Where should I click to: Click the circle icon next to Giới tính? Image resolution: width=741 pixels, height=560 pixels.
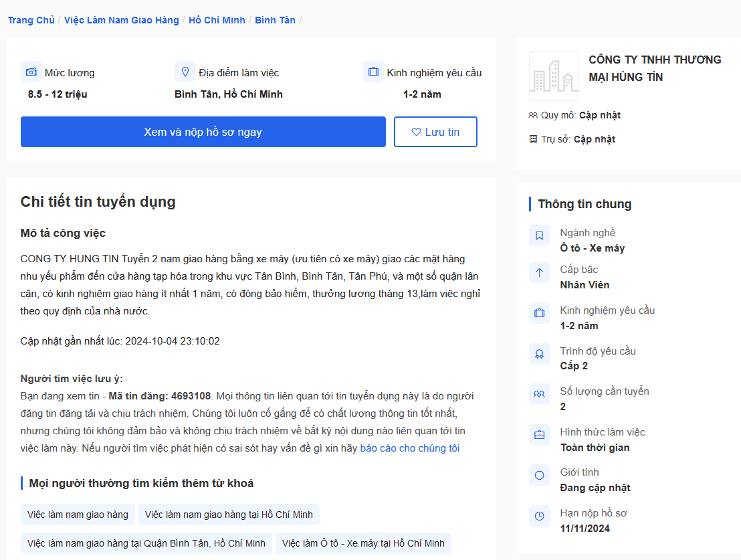point(540,475)
